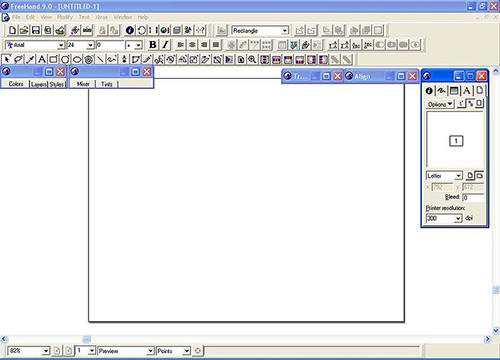
Task: Click the leading value field showing 0
Action: tap(110, 45)
